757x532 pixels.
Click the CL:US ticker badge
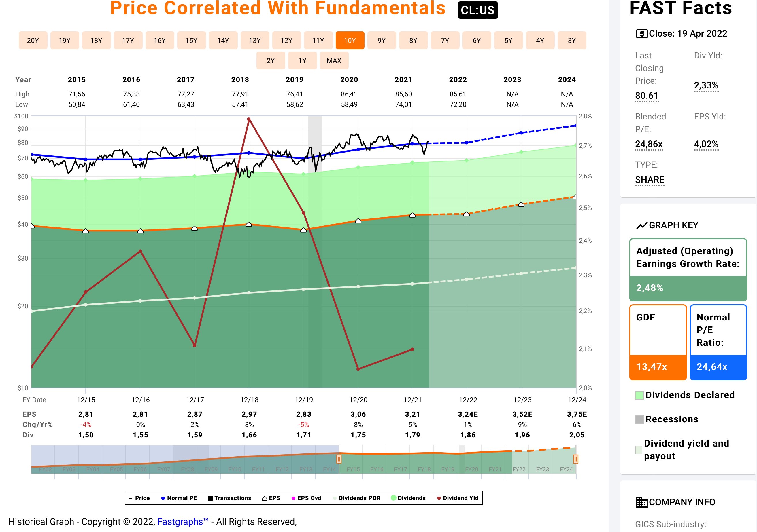pos(477,10)
